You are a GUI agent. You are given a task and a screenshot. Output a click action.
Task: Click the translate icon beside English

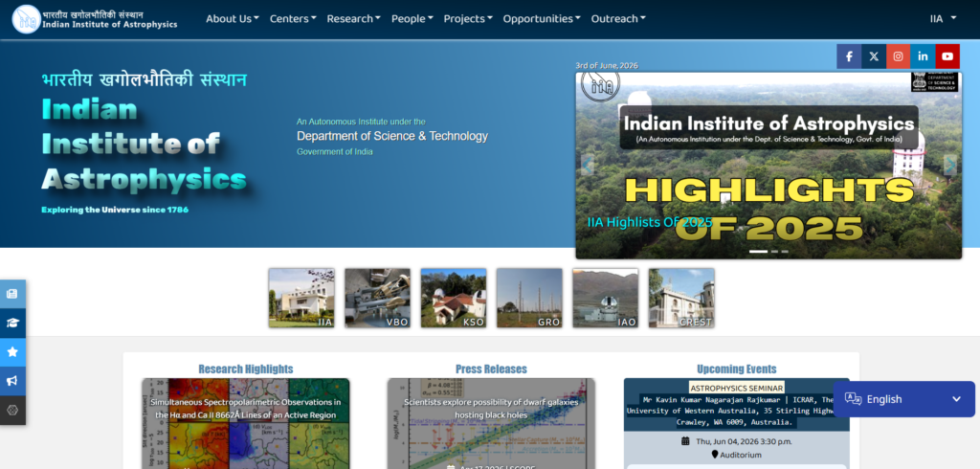pyautogui.click(x=853, y=399)
